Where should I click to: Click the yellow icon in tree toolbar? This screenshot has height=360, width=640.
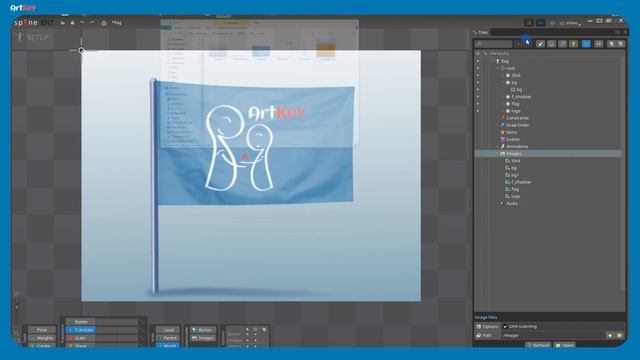click(573, 44)
